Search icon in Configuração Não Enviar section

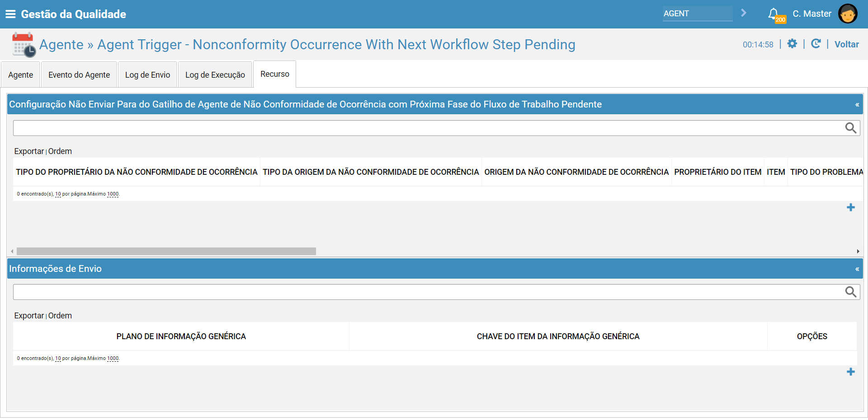coord(851,128)
